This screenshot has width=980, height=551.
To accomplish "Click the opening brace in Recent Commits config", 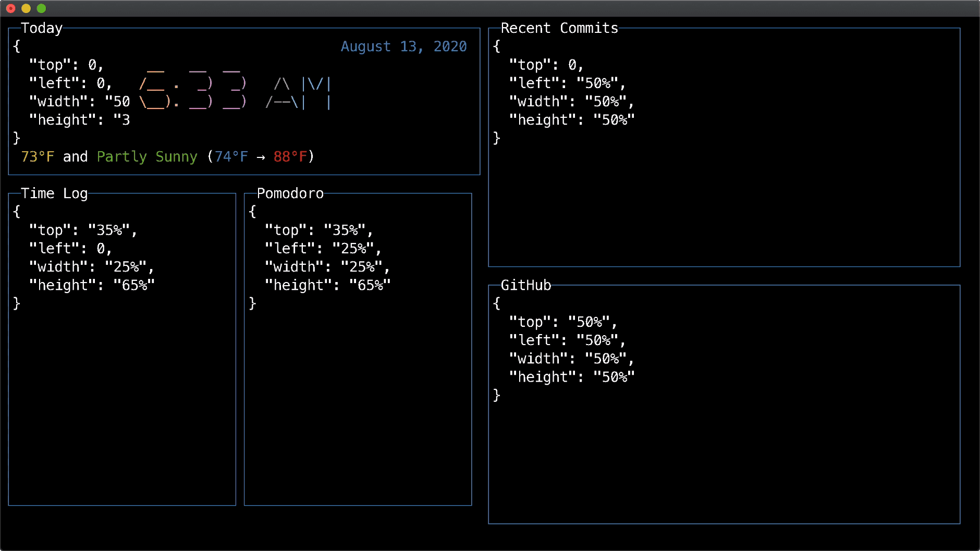I will (496, 46).
